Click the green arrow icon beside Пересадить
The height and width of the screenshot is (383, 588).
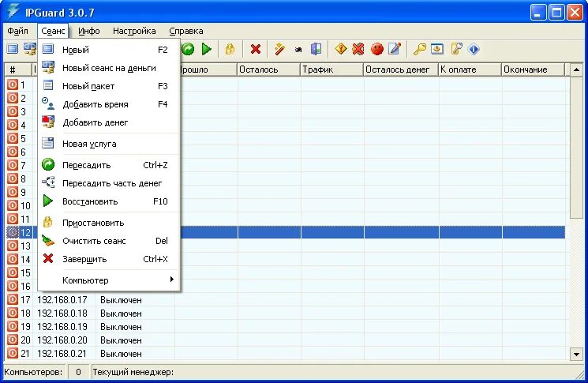(48, 165)
